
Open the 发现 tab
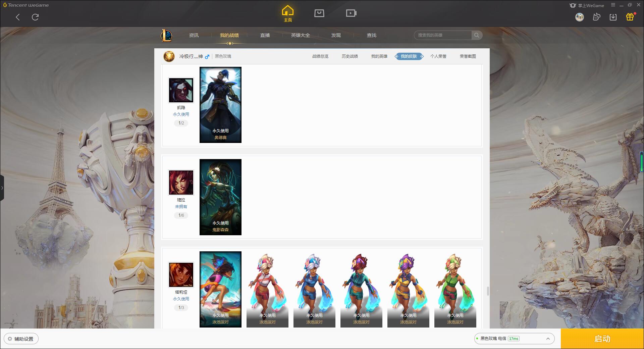click(x=336, y=35)
